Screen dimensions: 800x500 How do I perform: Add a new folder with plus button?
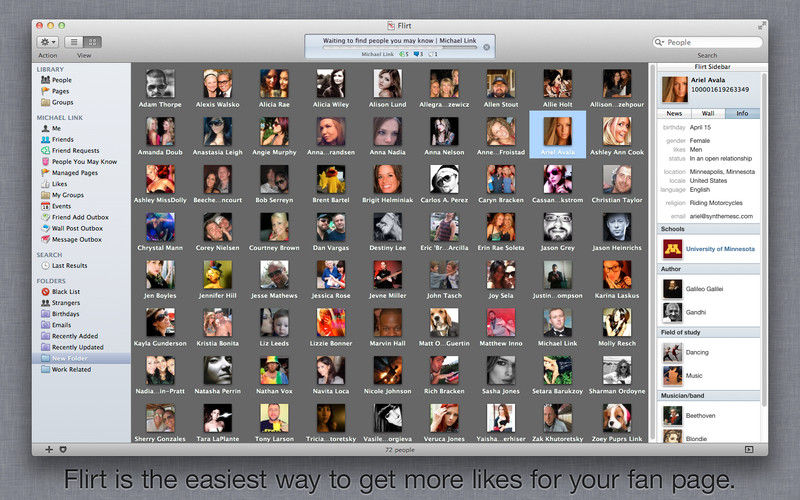tap(49, 449)
